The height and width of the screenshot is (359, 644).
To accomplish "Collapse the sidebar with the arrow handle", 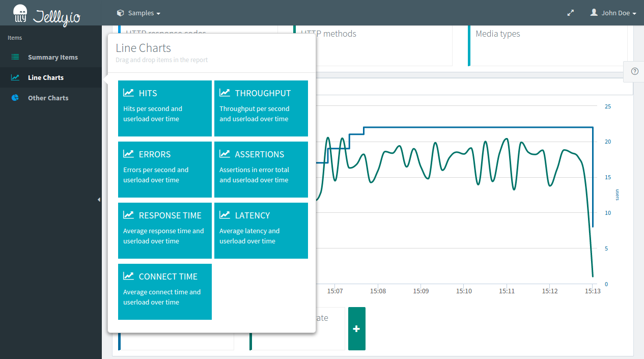I will coord(99,200).
